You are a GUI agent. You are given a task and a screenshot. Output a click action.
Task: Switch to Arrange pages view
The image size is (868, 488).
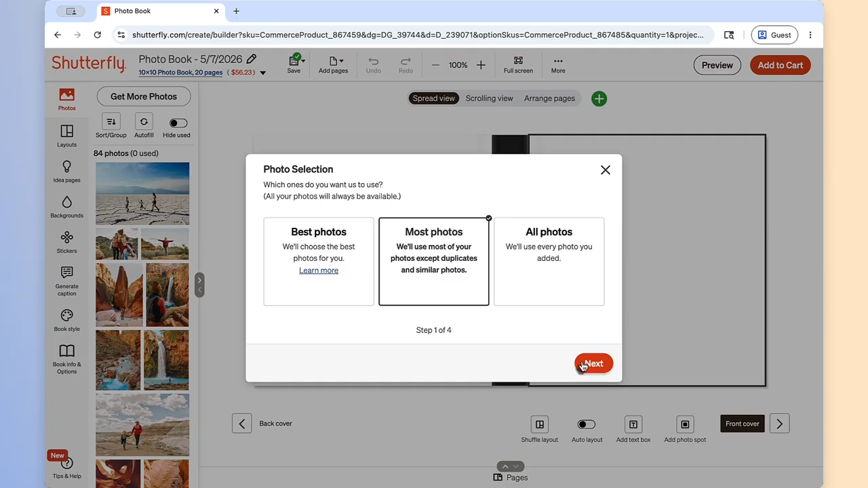pyautogui.click(x=549, y=98)
